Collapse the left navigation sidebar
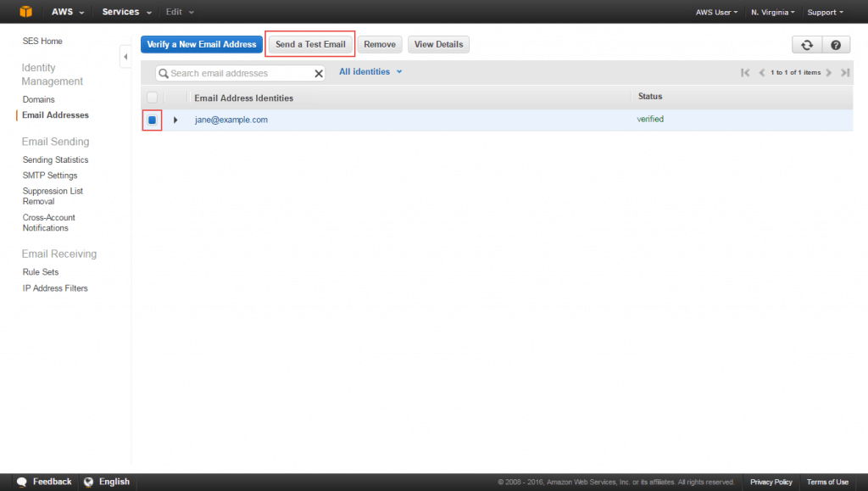Image resolution: width=868 pixels, height=491 pixels. 125,56
